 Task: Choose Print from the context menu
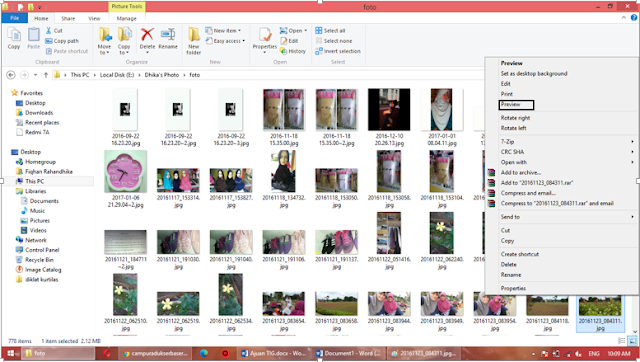coord(507,94)
